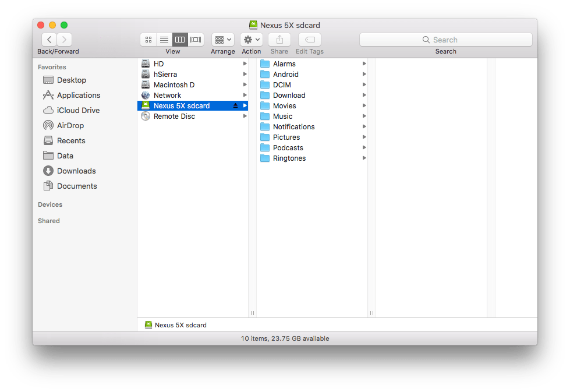The image size is (570, 392).
Task: Expand the HD row arrow
Action: [245, 63]
